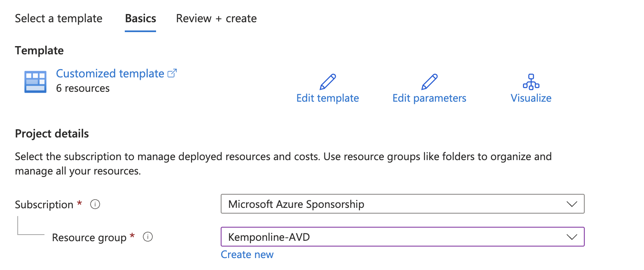Click the Create new resource group link
The height and width of the screenshot is (270, 644).
tap(247, 254)
